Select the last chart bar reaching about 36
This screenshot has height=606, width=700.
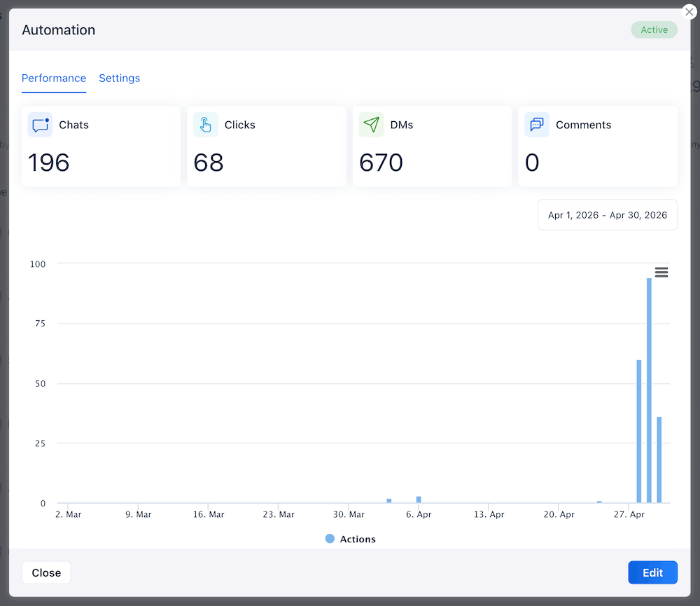[659, 460]
